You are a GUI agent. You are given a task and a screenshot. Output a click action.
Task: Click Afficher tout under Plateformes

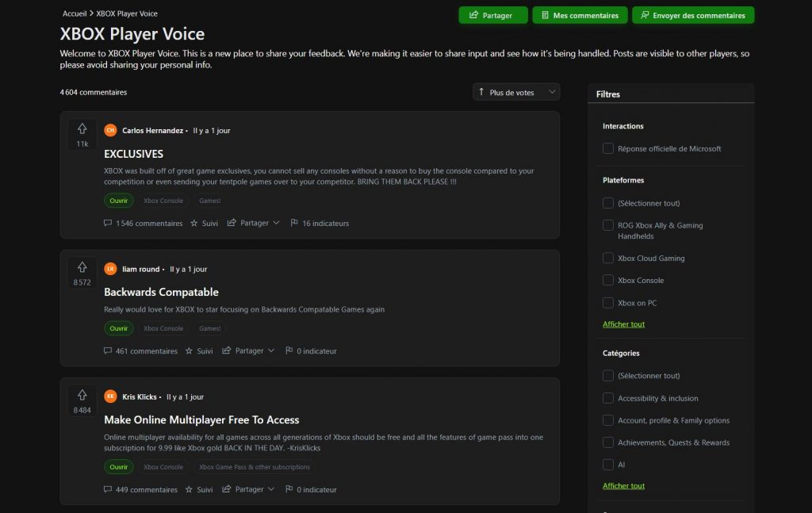point(623,324)
